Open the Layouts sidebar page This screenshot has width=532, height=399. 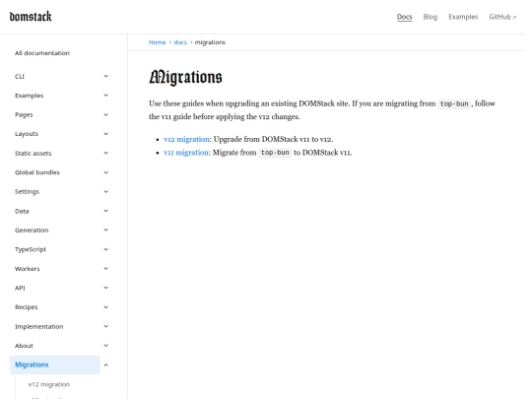[27, 134]
